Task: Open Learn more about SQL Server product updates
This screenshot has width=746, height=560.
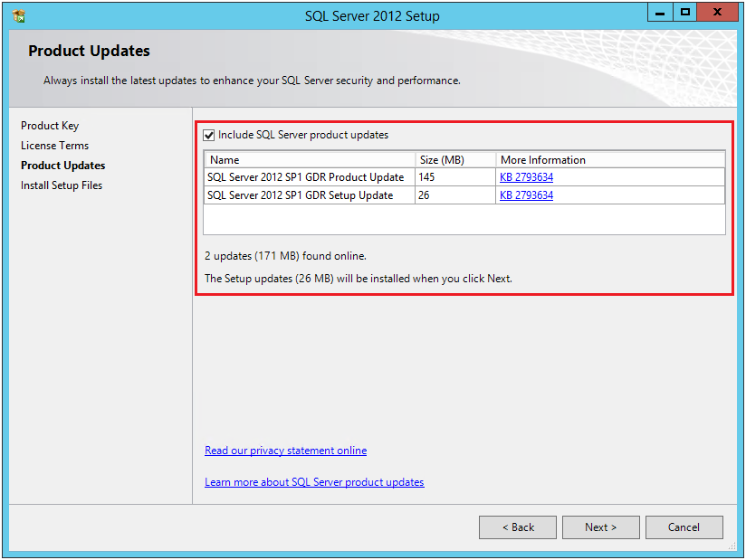Action: tap(314, 482)
